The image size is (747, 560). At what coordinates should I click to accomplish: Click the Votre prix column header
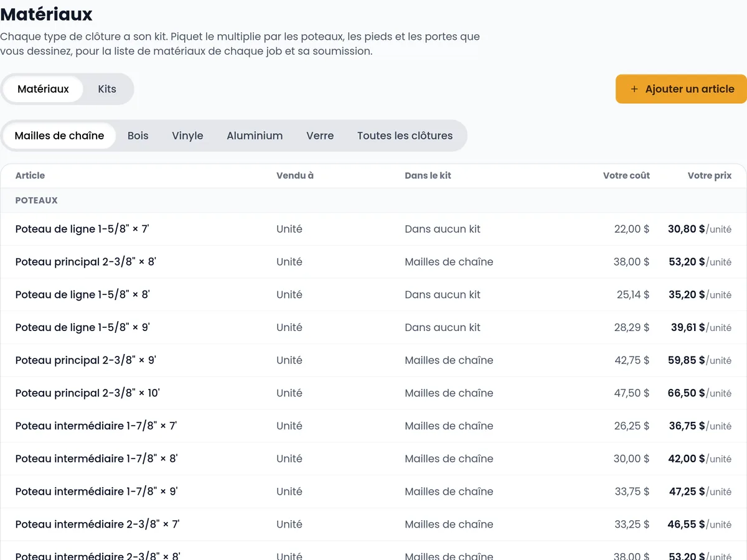point(710,175)
